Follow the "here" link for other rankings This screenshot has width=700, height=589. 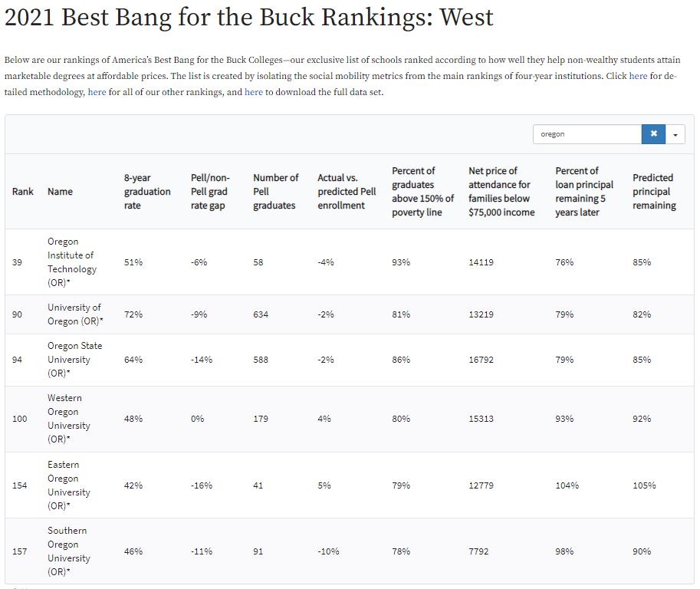pos(97,92)
